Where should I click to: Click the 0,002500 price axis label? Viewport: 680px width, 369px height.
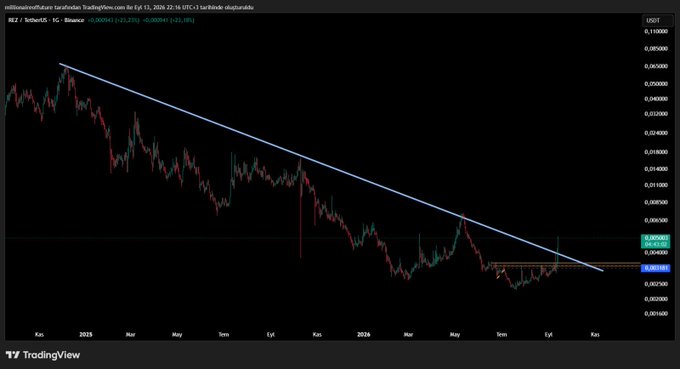tap(656, 284)
